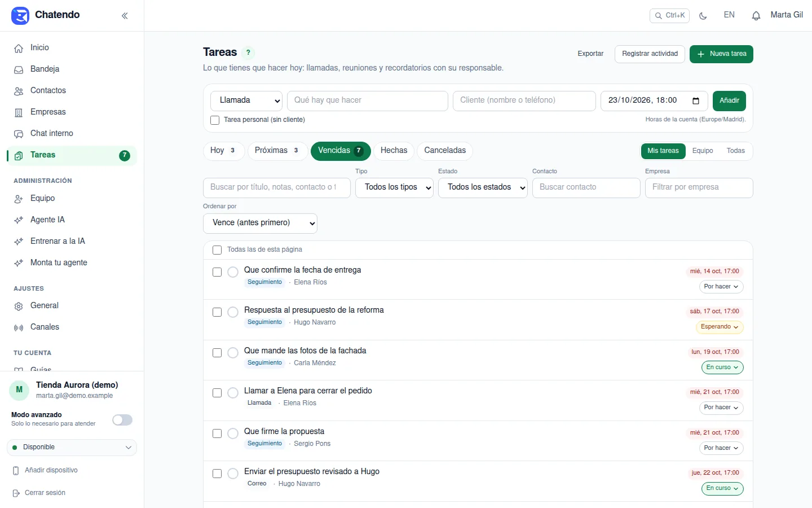This screenshot has width=812, height=508.
Task: Switch to dark mode with the moon icon
Action: [703, 16]
